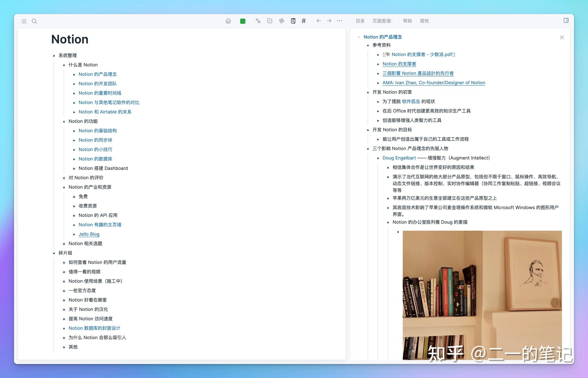
Task: Open 软件孤岛 page reference
Action: [411, 102]
